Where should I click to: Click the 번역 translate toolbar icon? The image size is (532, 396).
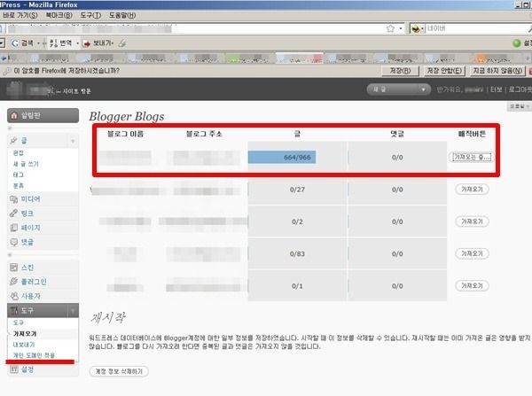(x=53, y=43)
